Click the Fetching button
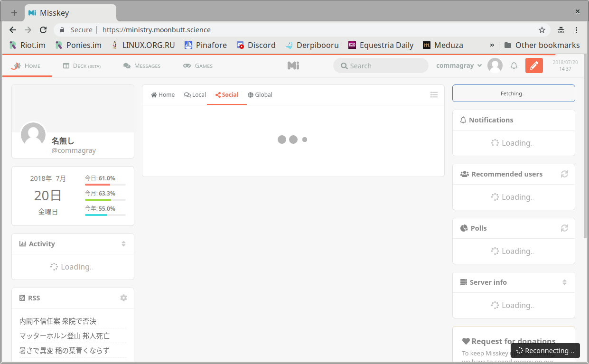Screen dimensions: 589x364 tap(514, 93)
